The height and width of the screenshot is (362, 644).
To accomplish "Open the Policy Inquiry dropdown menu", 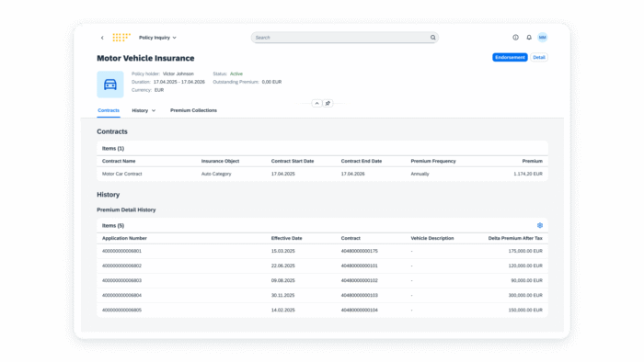I will pyautogui.click(x=157, y=38).
